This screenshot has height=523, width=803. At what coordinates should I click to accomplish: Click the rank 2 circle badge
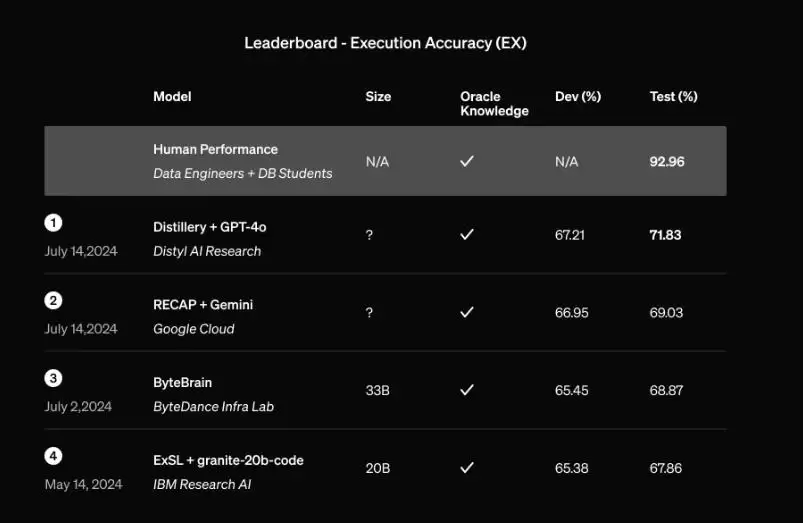(x=53, y=301)
